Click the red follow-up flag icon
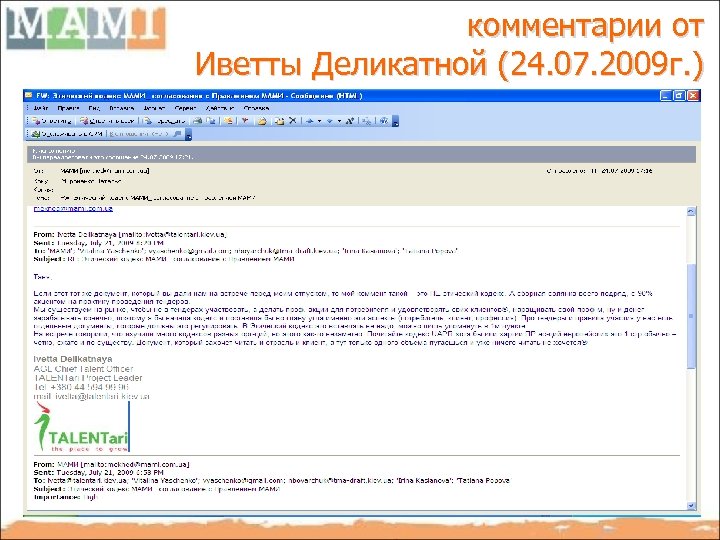The image size is (720, 540). click(245, 121)
